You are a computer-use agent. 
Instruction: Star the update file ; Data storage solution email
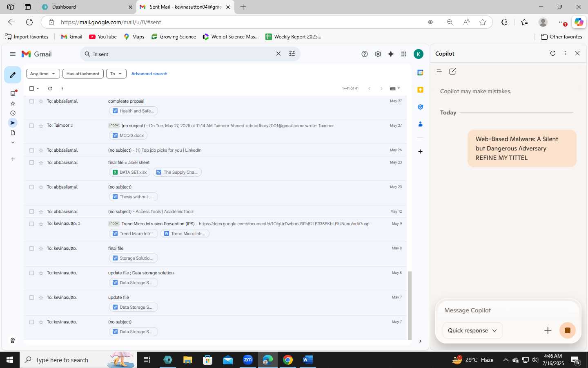(41, 273)
